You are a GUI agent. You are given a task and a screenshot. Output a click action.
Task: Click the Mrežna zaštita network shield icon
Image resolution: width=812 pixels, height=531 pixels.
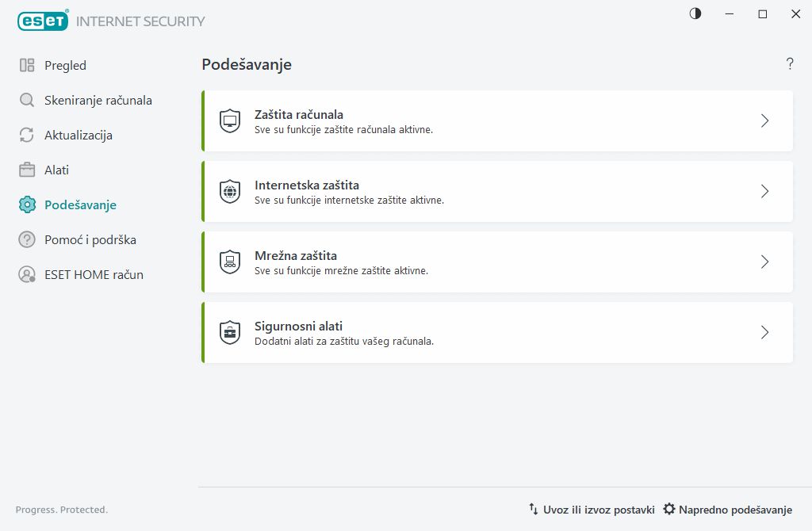(230, 262)
